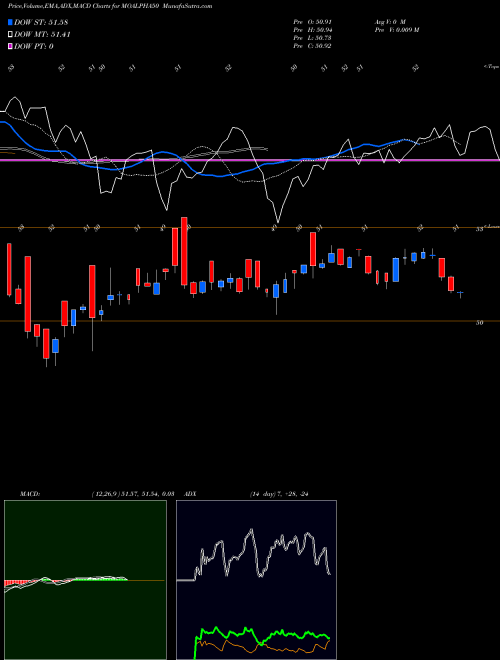The image size is (500, 660).
Task: Click the 'Pre C: 50.92' close value
Action: click(312, 46)
